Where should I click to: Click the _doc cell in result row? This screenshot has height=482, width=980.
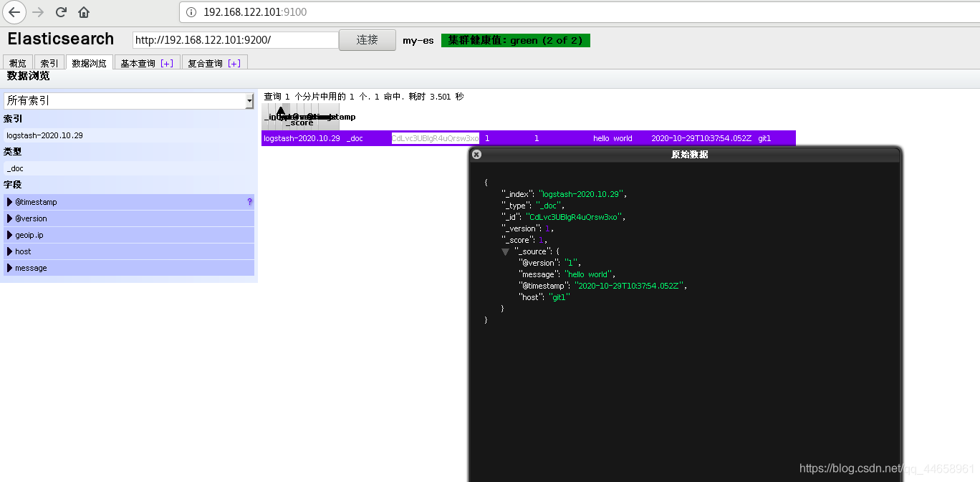(x=355, y=138)
